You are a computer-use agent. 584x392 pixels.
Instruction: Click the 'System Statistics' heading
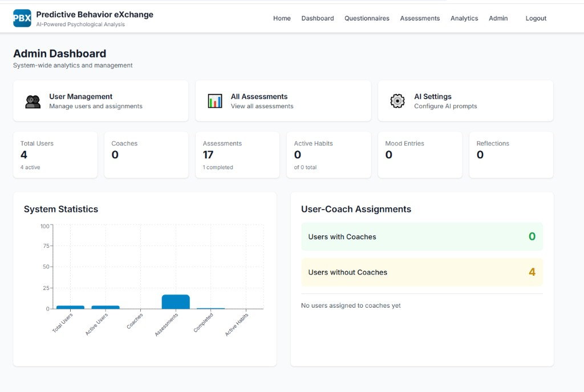click(61, 209)
